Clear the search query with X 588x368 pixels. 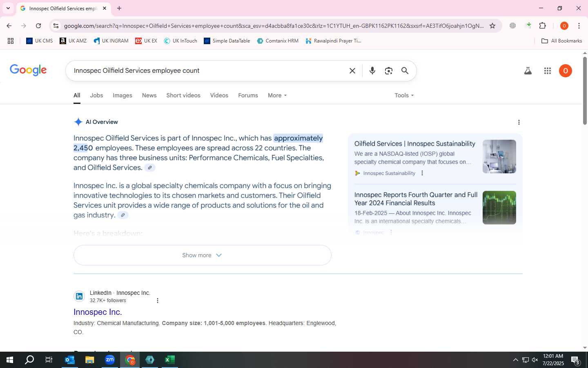pos(352,71)
